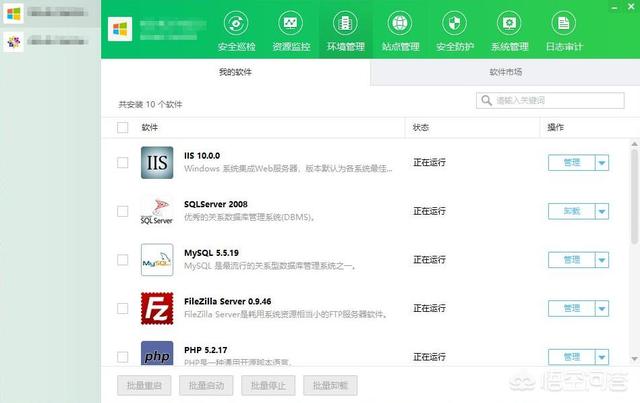Screen dimensions: 640x403
Task: Switch to the 软件市场 tab
Action: (505, 72)
